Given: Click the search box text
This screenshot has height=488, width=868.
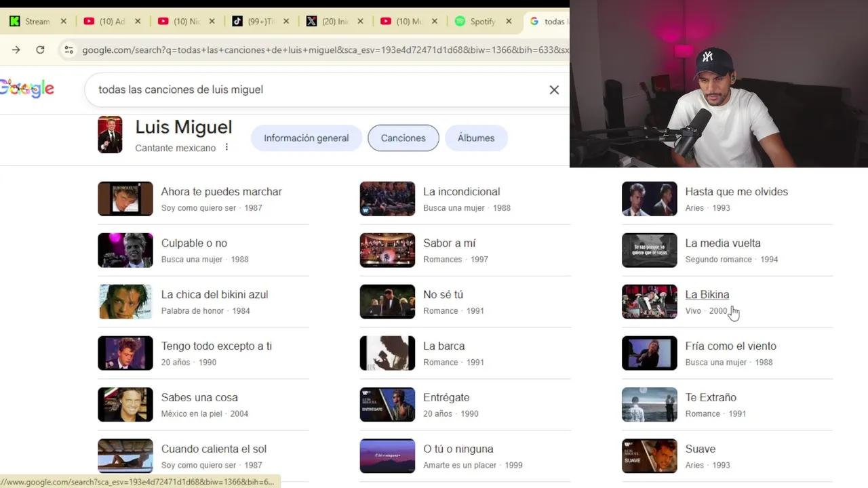Looking at the screenshot, I should click(180, 89).
